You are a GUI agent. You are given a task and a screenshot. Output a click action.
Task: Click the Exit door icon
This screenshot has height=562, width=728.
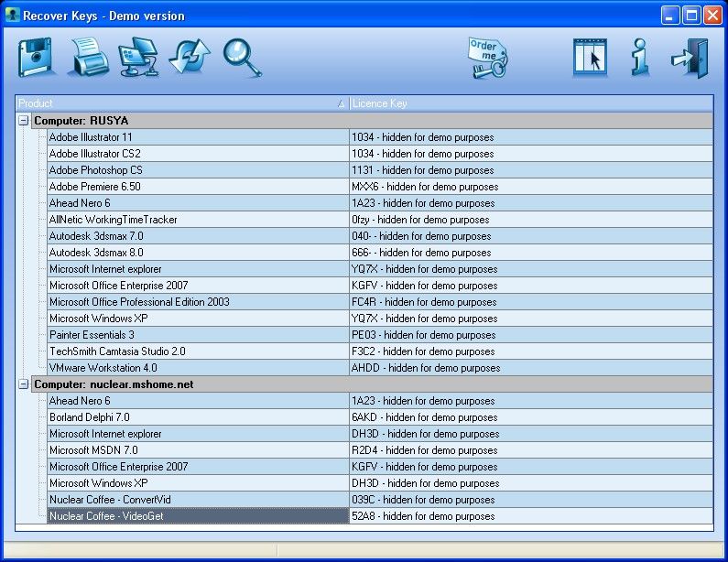[x=689, y=58]
